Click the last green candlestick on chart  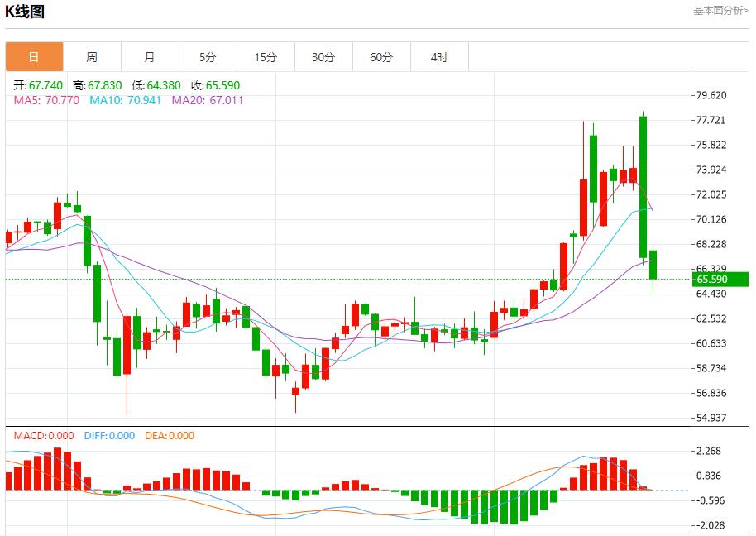click(x=653, y=265)
